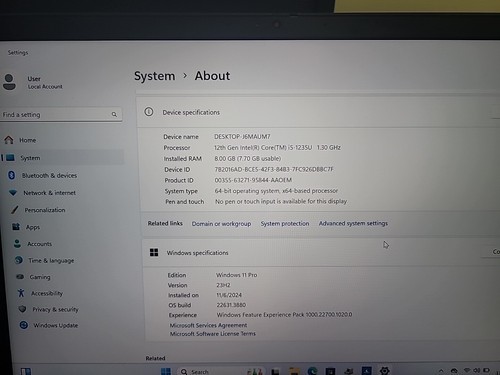Screen dimensions: 500x375
Task: Open Microsoft Services Agreement link
Action: [208, 325]
